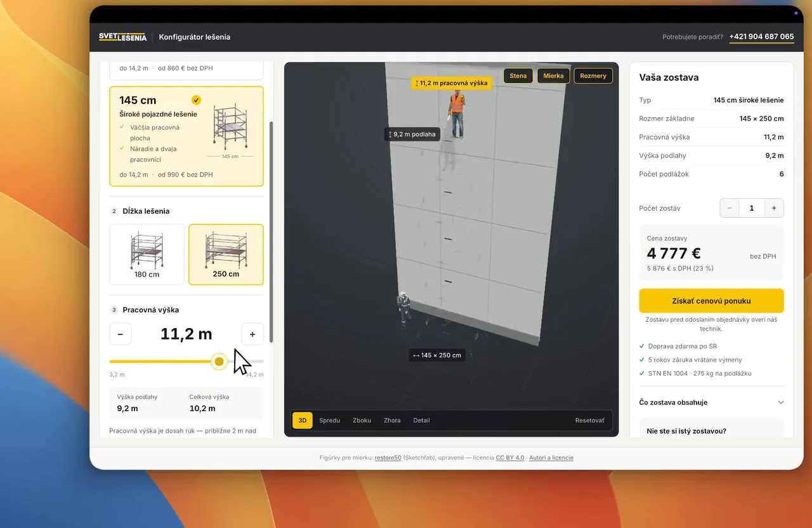The width and height of the screenshot is (812, 528).
Task: Switch to the Spredu front view
Action: point(330,420)
